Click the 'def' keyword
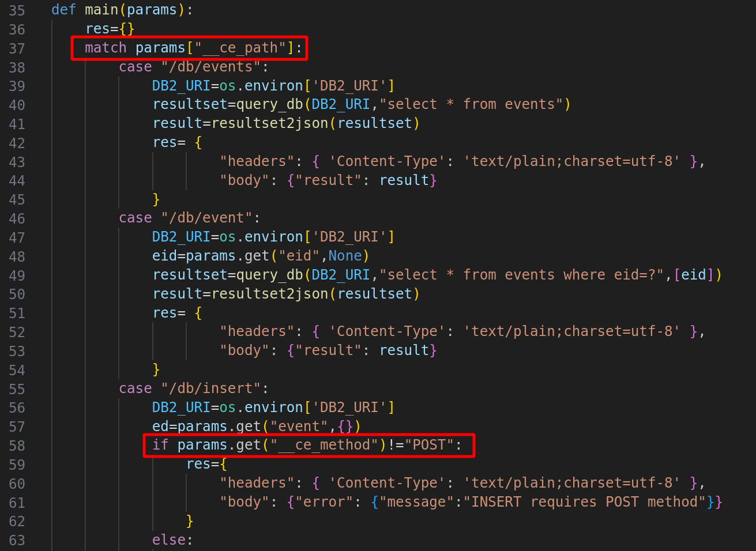Screen dimensions: 756x551 click(63, 10)
